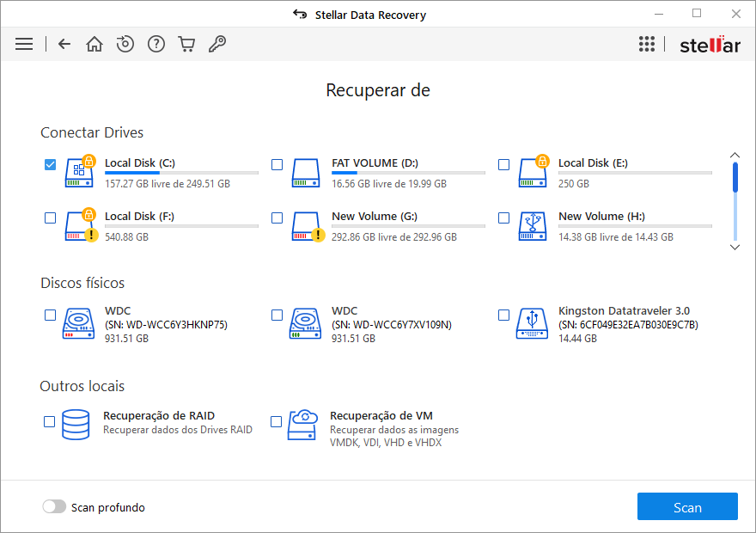Open the shopping cart buy icon
This screenshot has height=533, width=756.
click(x=186, y=44)
